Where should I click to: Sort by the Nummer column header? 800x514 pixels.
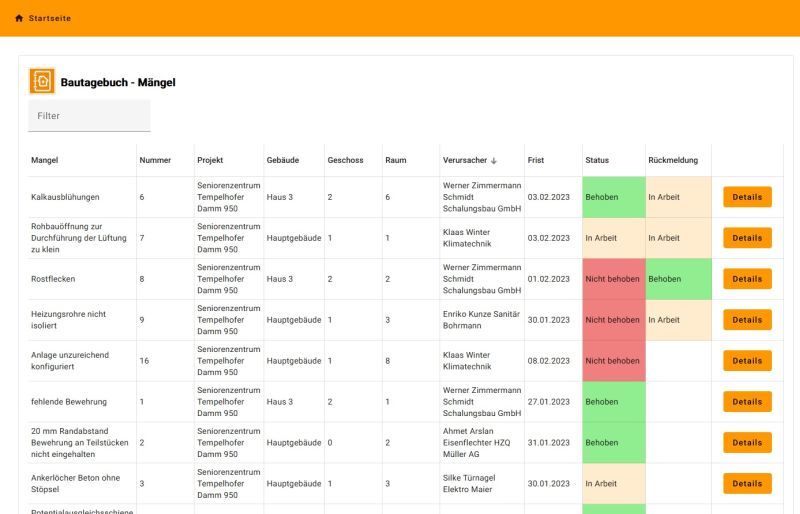pos(155,160)
